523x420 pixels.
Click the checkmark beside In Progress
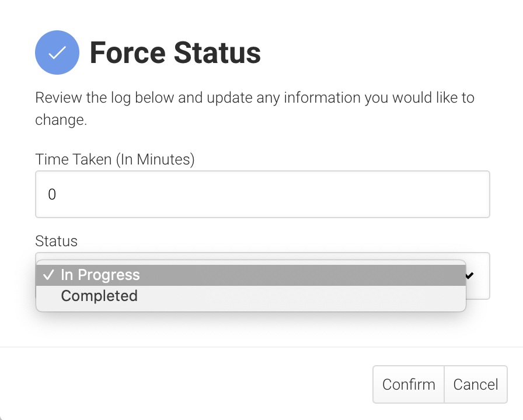49,275
